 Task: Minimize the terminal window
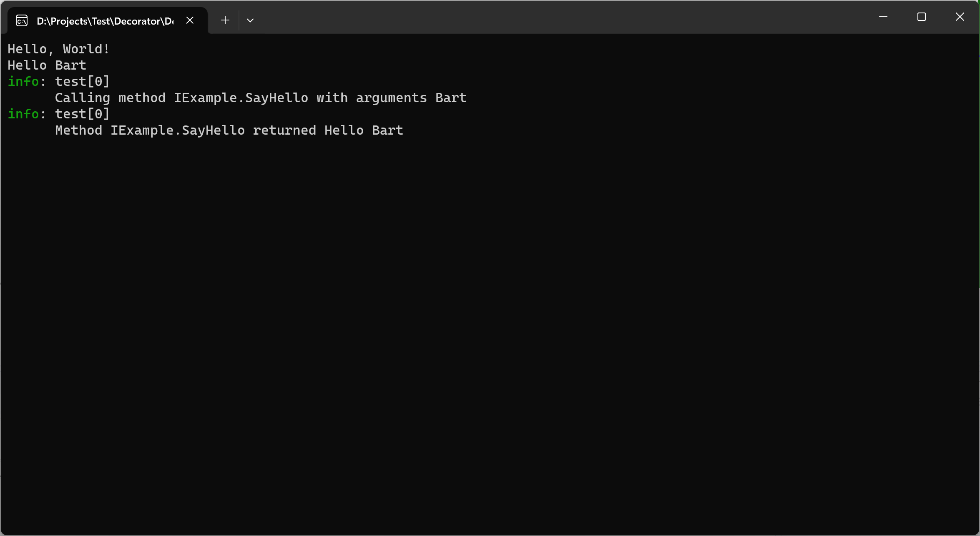pyautogui.click(x=883, y=17)
